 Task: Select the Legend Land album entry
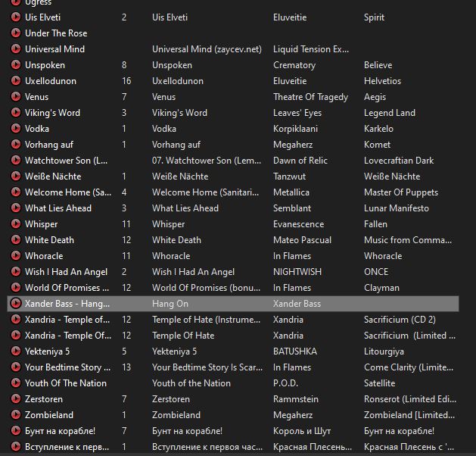click(x=390, y=113)
